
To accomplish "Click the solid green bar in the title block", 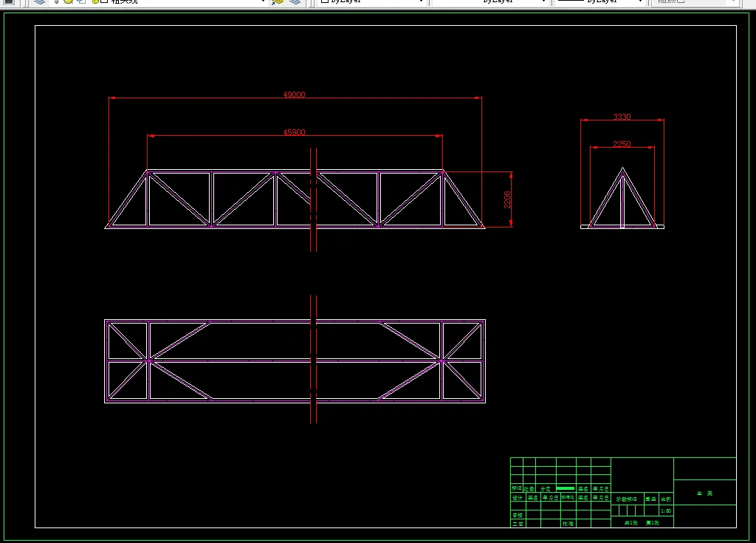I will tap(566, 488).
